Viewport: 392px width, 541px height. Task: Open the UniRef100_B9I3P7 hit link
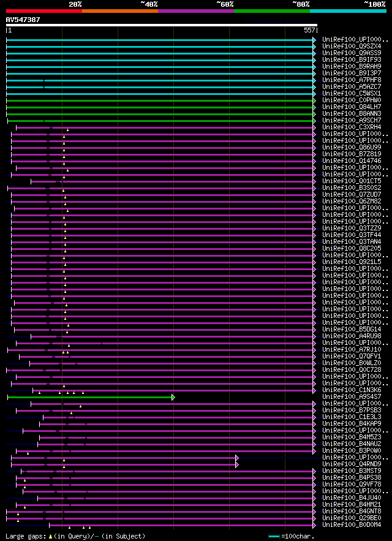click(352, 74)
